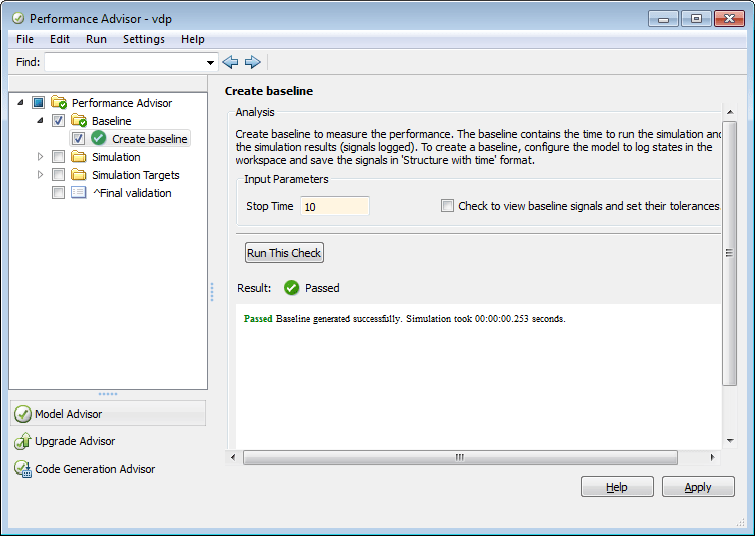
Task: Click the Baseline folder icon
Action: (x=79, y=121)
